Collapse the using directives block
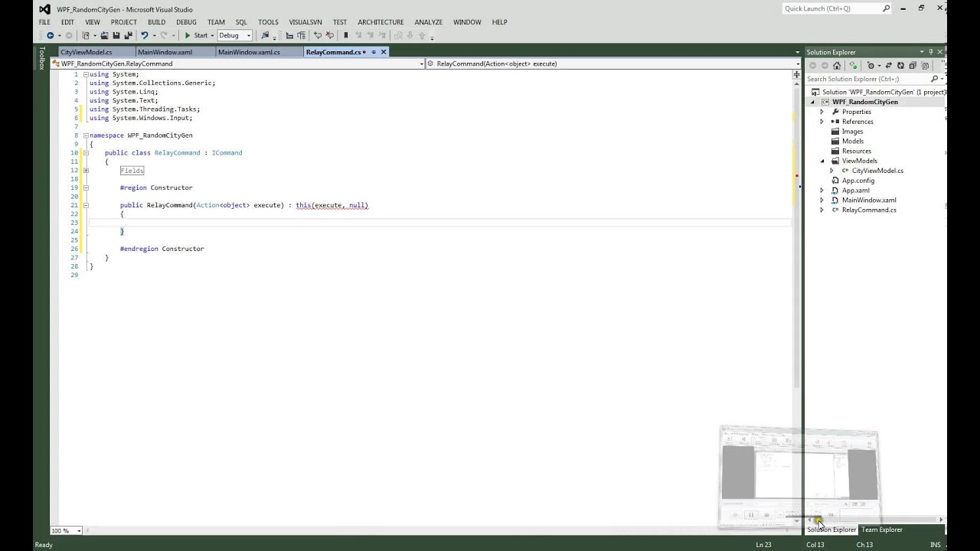Screen dimensions: 980x551 (86, 74)
